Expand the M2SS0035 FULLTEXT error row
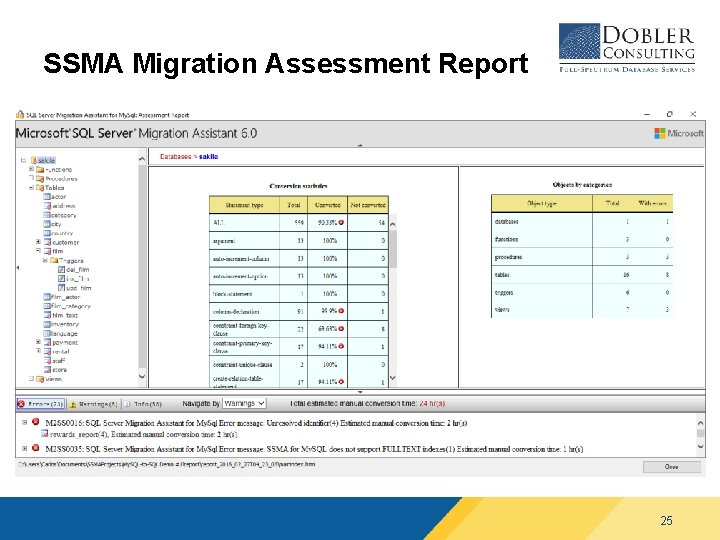This screenshot has width=720, height=540. 25,448
